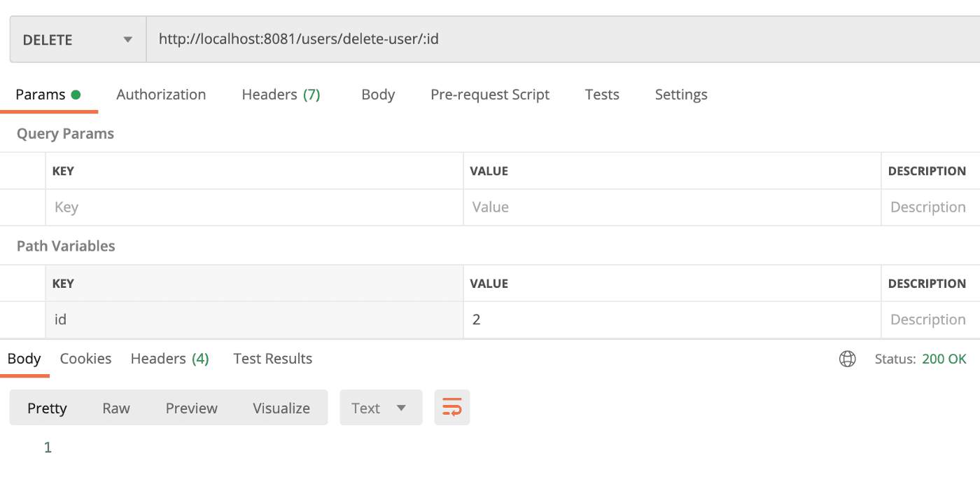Click the Query Params VALUE column header
Screen dimensions: 980x482
click(490, 171)
